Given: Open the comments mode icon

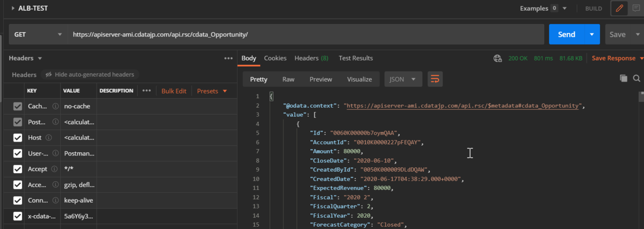Looking at the screenshot, I should pos(635,8).
